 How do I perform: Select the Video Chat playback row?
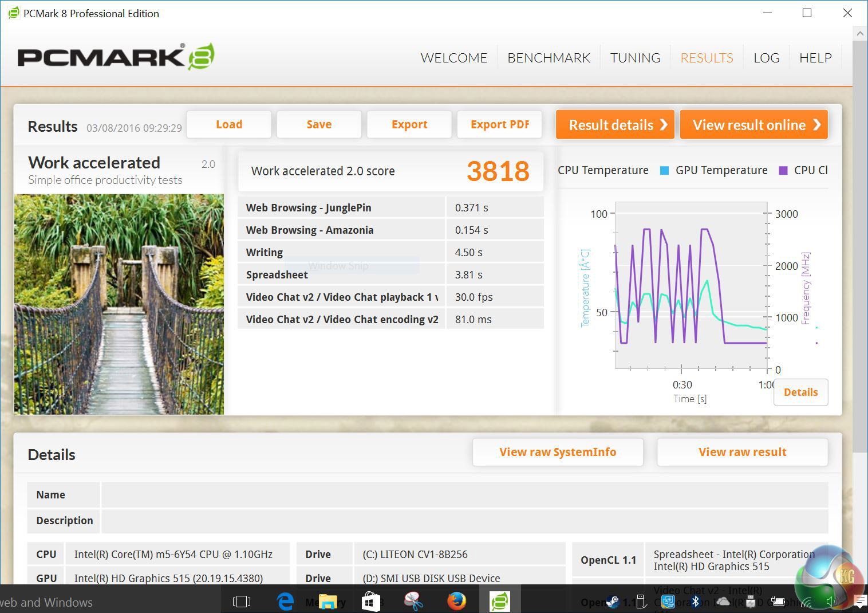(390, 297)
